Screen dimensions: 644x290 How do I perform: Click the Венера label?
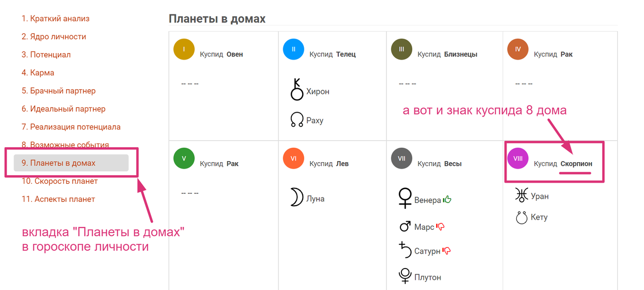pyautogui.click(x=428, y=200)
